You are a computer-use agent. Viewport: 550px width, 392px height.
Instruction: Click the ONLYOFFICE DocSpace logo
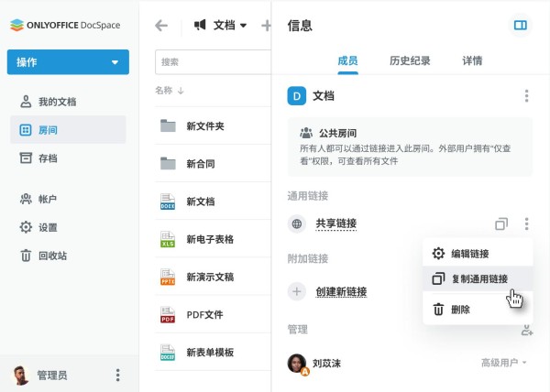click(x=65, y=26)
